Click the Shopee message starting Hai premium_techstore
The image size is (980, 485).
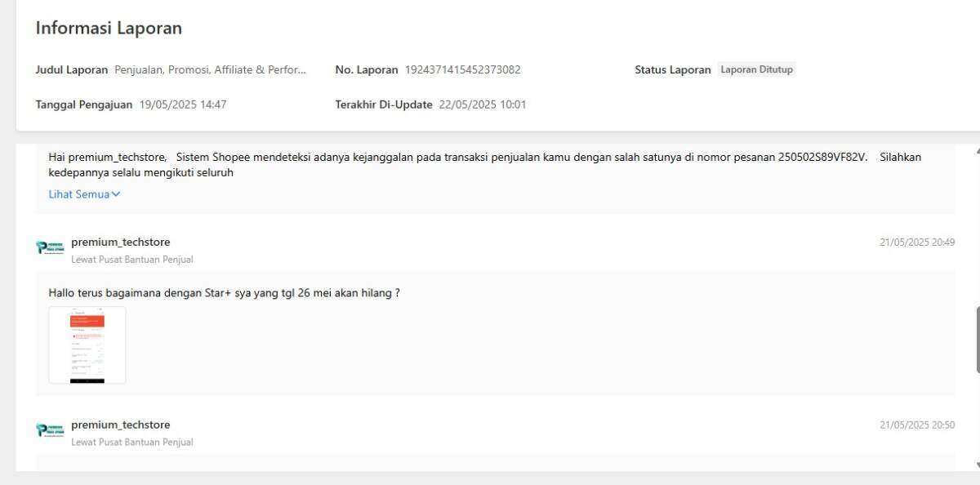484,164
